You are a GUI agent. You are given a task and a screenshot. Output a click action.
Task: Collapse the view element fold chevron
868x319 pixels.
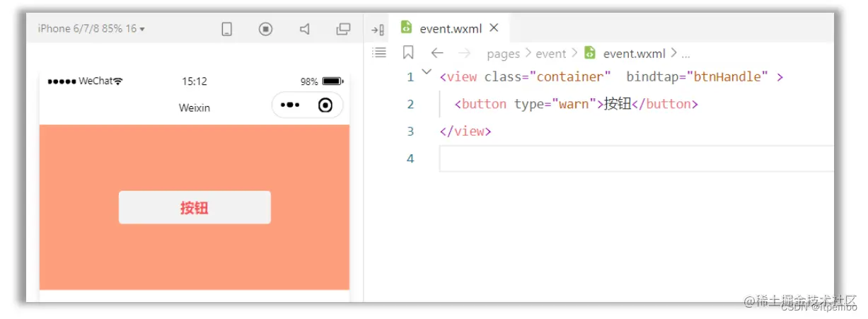click(427, 71)
